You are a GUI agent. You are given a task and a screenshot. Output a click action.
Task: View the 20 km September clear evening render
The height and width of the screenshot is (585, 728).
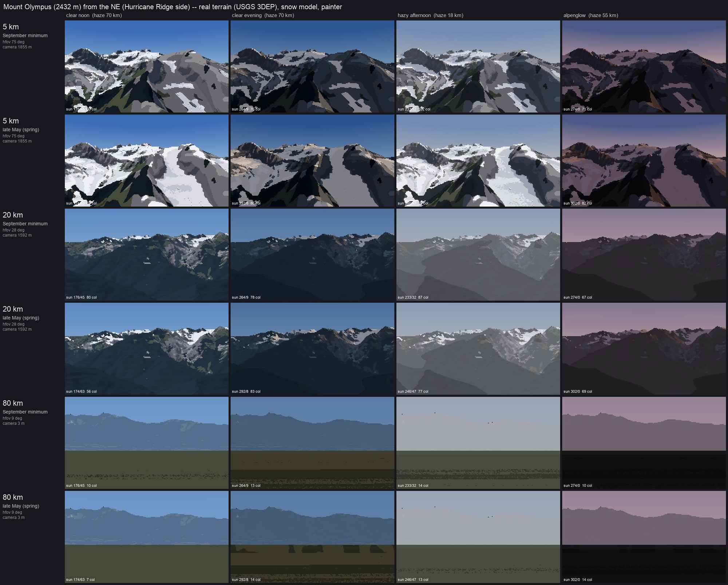pyautogui.click(x=312, y=255)
